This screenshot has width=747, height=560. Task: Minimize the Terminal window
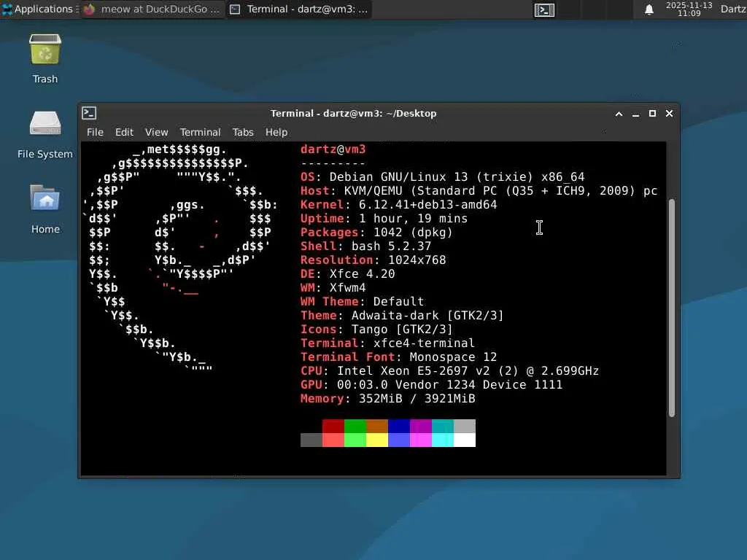click(x=635, y=114)
